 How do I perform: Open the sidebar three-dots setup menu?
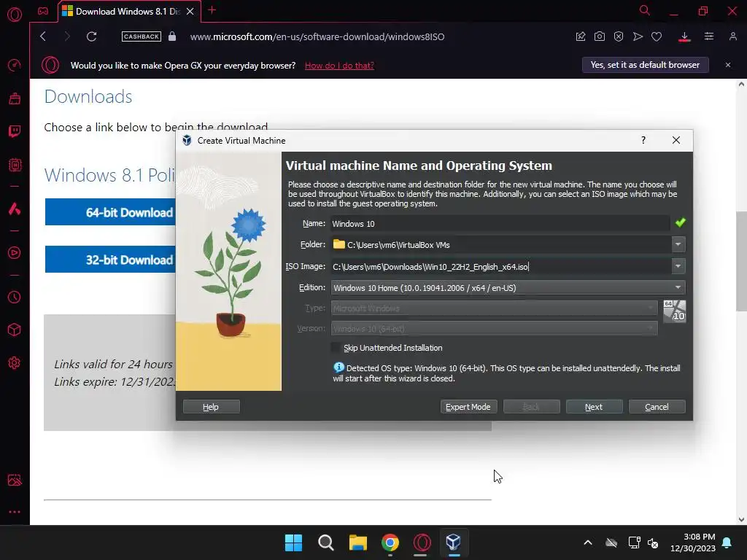[15, 512]
